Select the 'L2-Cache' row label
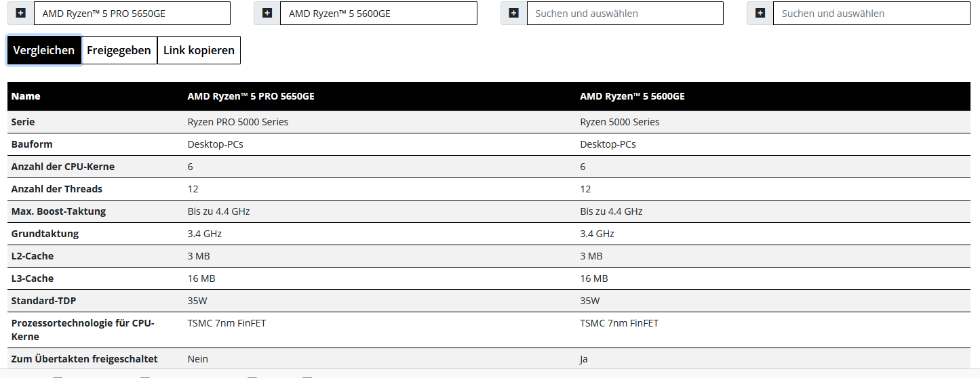 point(33,256)
